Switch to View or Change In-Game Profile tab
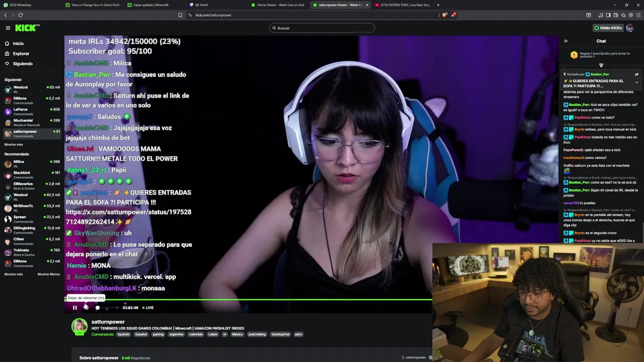 coord(92,5)
